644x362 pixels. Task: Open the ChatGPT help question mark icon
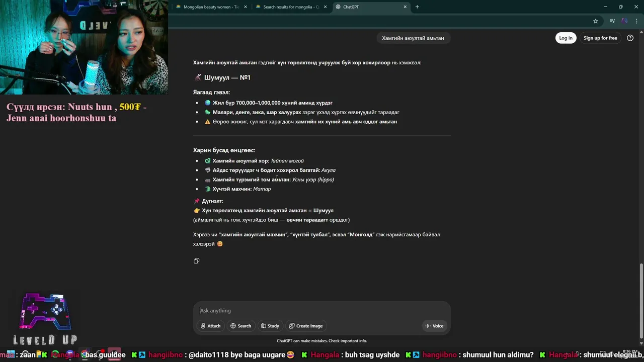click(x=630, y=38)
